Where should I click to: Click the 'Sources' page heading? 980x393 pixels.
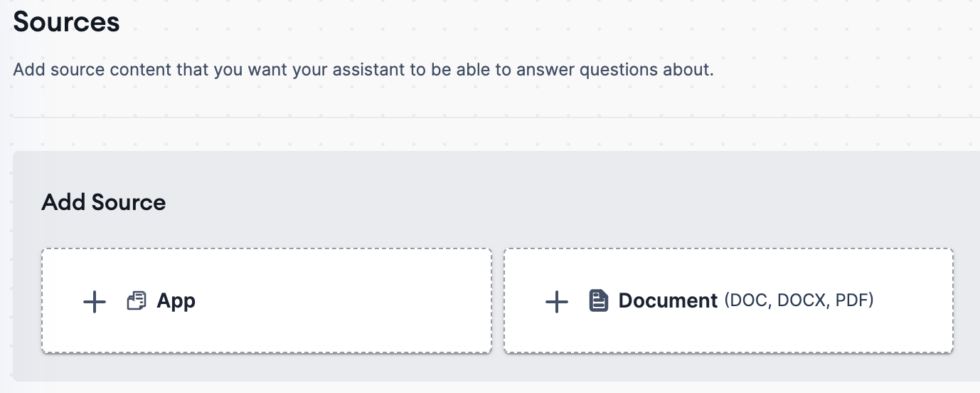(66, 22)
